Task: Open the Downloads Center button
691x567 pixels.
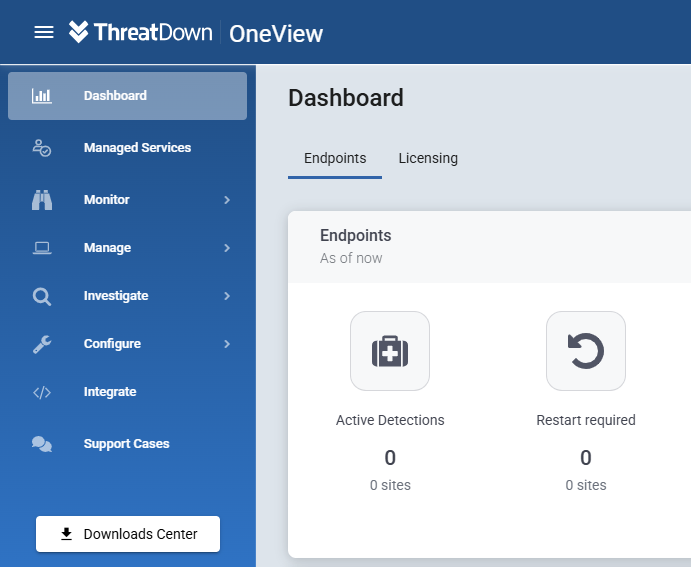Action: pyautogui.click(x=128, y=534)
